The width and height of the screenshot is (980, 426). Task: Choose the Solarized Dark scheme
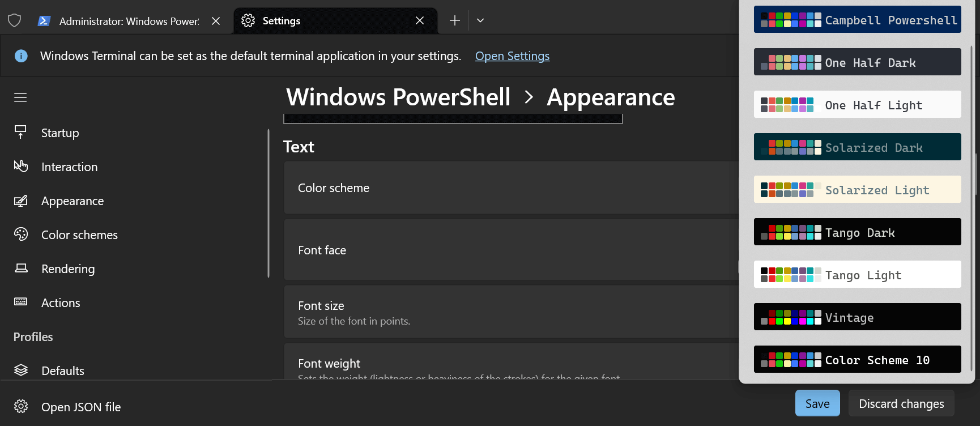[857, 147]
